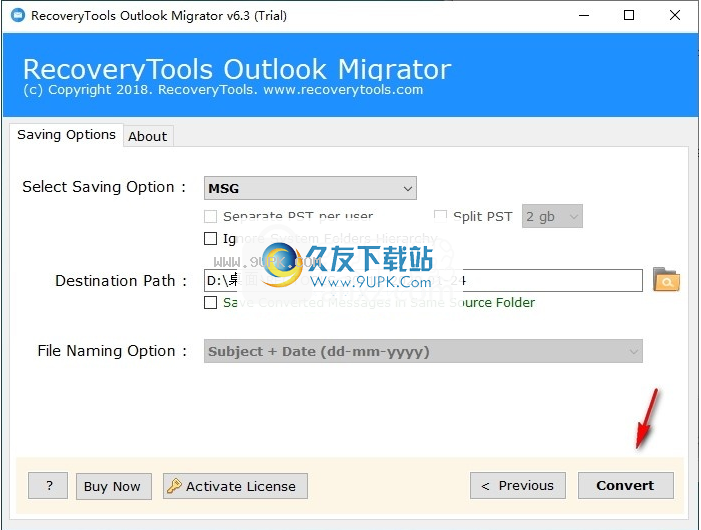Click inside the Destination Path field

(x=423, y=281)
